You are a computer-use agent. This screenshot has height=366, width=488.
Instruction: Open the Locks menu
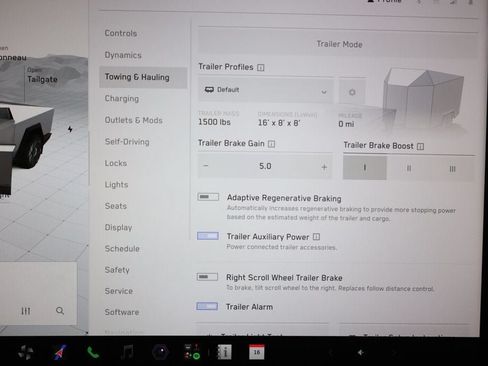[116, 163]
